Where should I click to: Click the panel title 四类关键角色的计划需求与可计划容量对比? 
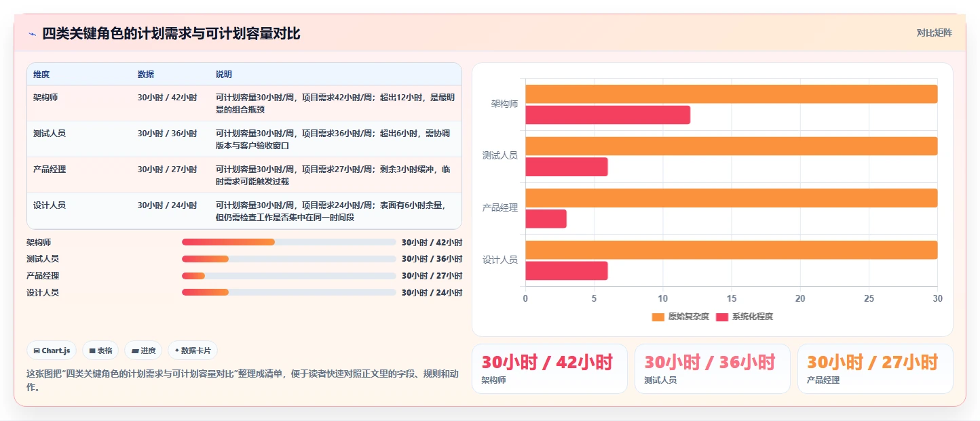tap(171, 33)
